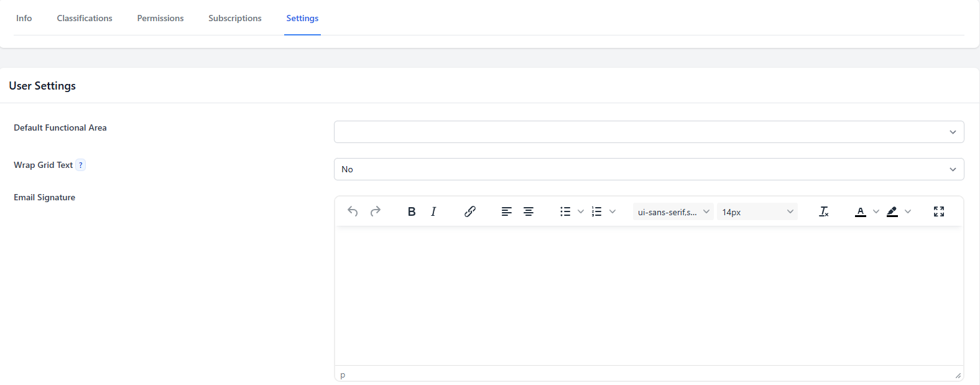The image size is (980, 385).
Task: Center align text in the signature editor
Action: click(x=529, y=211)
